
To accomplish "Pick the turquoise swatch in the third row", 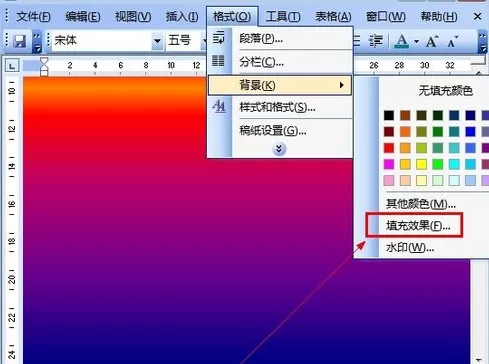I will (454, 148).
